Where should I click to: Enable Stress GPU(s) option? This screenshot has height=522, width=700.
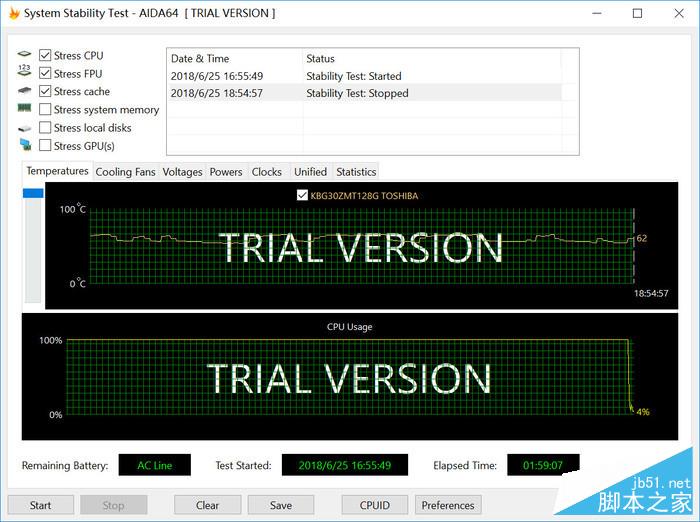pos(45,146)
